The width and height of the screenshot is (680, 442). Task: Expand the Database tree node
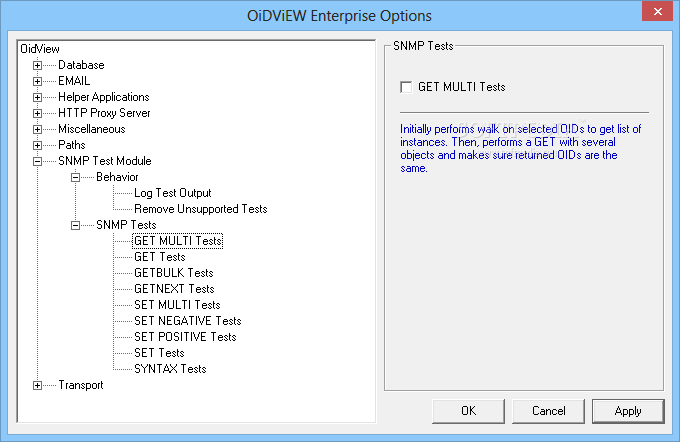coord(38,65)
